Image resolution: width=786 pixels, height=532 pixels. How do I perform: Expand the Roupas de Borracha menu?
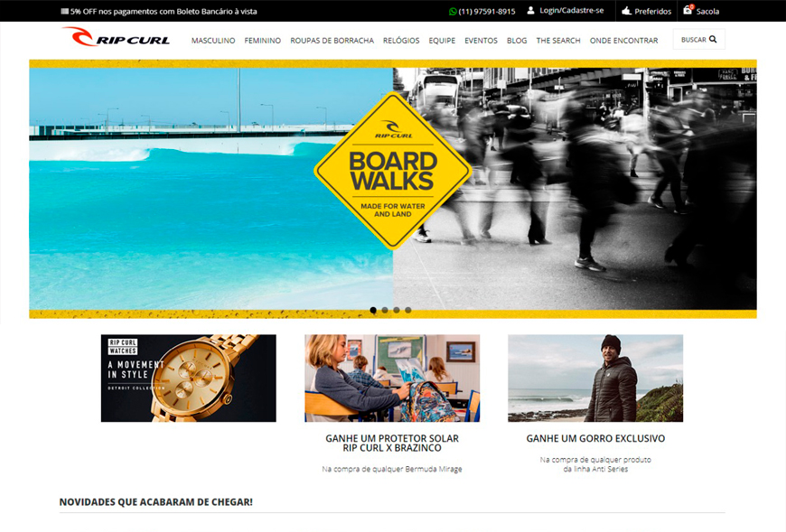click(x=332, y=41)
